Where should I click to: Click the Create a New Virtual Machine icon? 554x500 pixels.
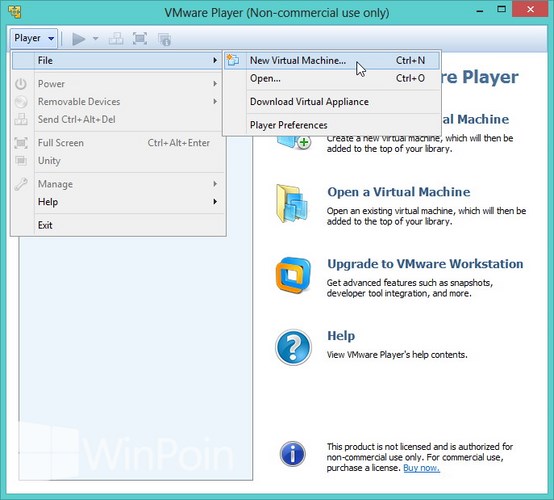294,142
